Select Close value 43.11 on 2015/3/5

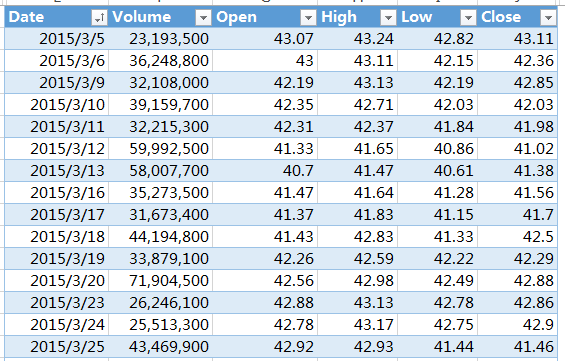[x=517, y=39]
